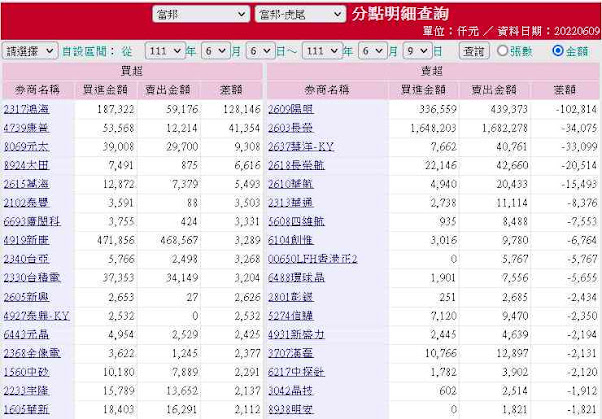
Task: Open the 6488環球晶 stock link
Action: click(296, 277)
